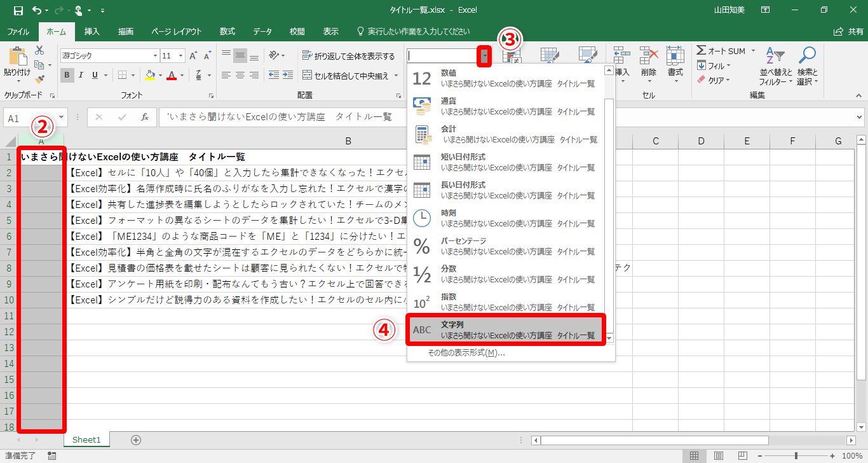Expand the Name Box dropdown
The width and height of the screenshot is (868, 463).
coord(62,118)
